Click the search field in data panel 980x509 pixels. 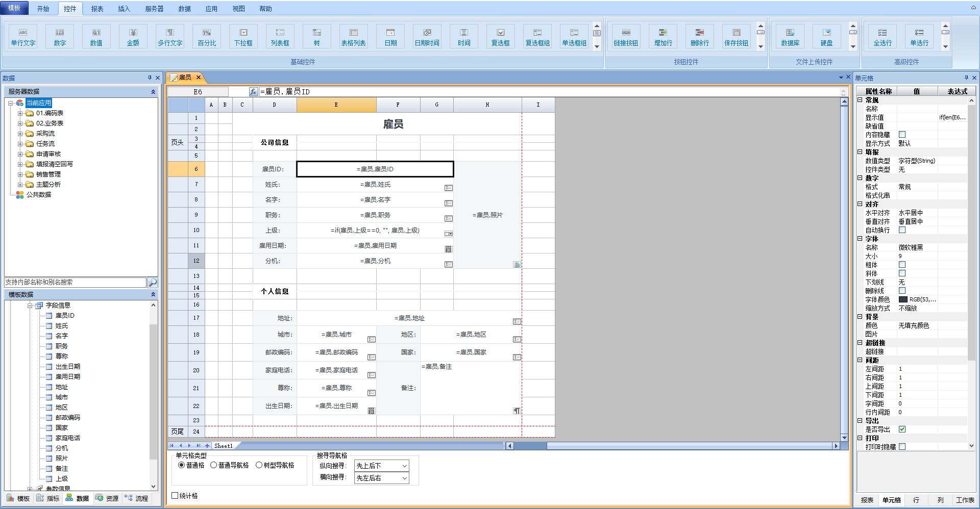[75, 283]
